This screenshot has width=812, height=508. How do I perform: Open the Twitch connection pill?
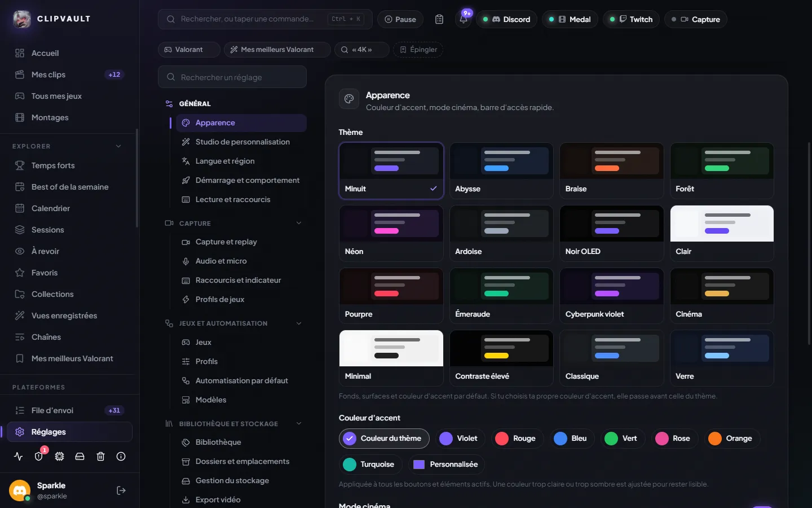631,19
